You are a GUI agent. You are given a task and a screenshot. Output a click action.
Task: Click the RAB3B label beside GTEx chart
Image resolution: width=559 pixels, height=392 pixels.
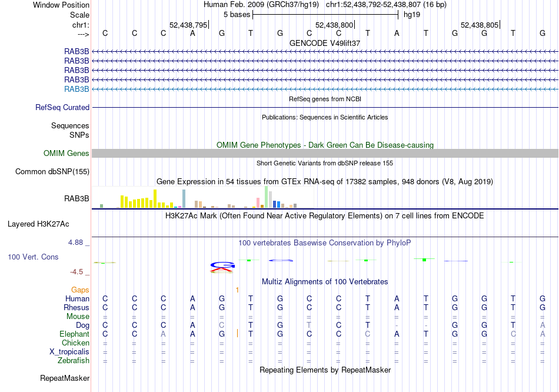pos(76,199)
